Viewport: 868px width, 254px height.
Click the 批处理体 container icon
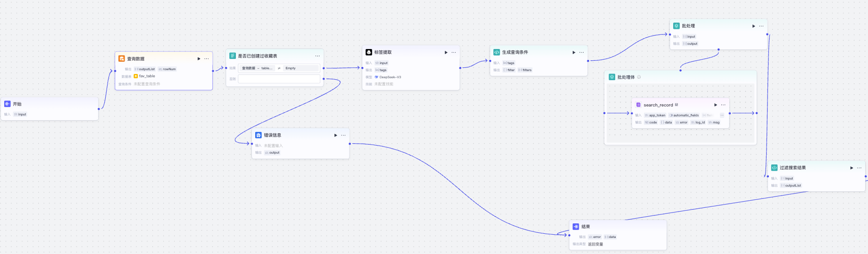click(x=612, y=77)
